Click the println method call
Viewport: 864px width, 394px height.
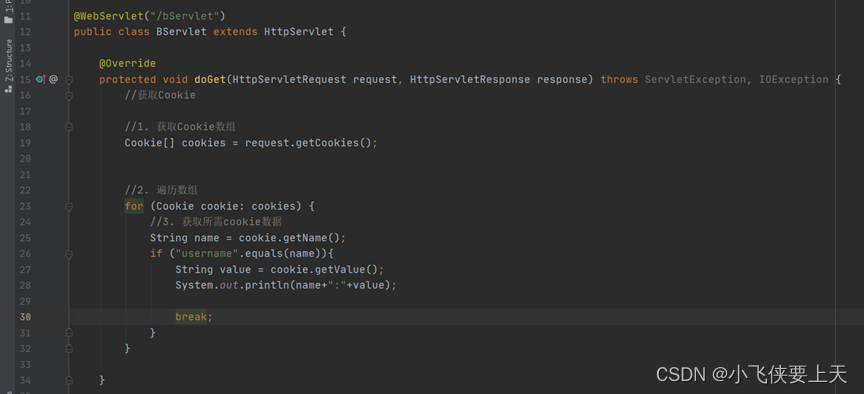point(267,285)
